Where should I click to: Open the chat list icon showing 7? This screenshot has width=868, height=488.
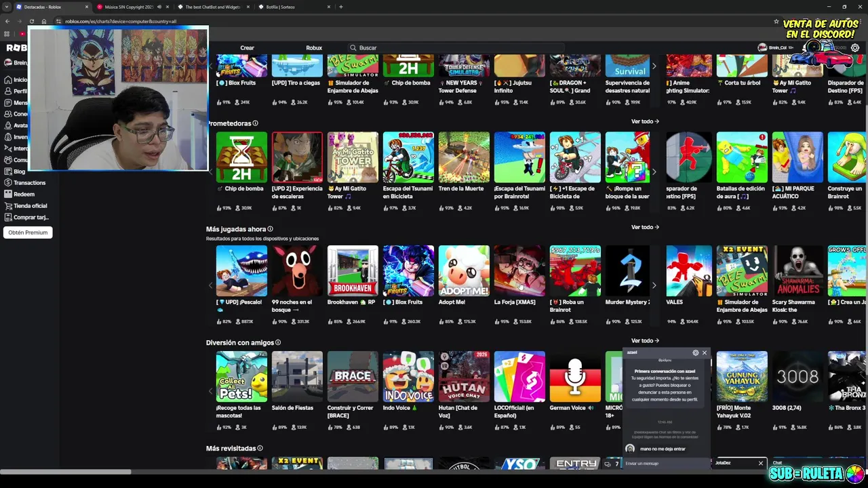tap(612, 464)
